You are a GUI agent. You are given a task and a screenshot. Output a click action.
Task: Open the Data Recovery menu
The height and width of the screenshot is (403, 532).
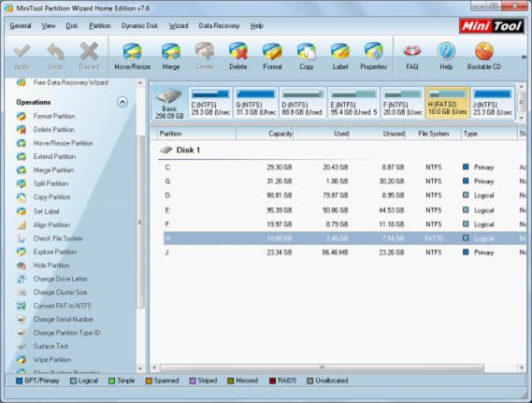tap(219, 26)
